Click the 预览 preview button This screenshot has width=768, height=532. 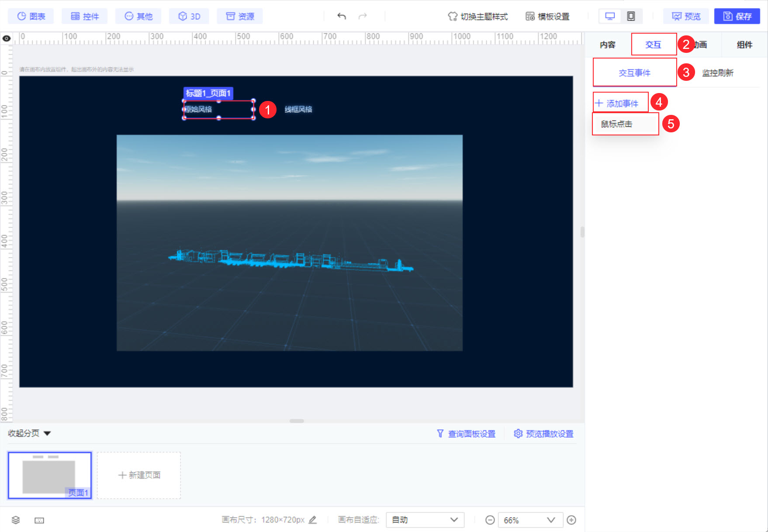686,16
